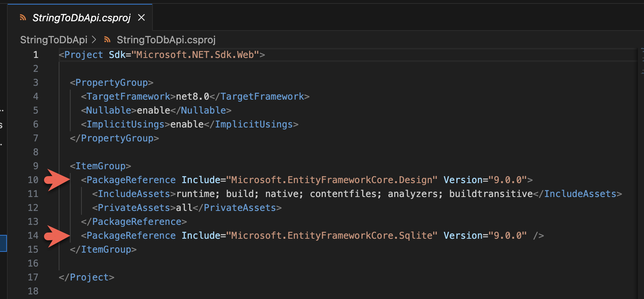Click the enable value inside ImplicitUsings
The image size is (644, 299).
tap(187, 124)
